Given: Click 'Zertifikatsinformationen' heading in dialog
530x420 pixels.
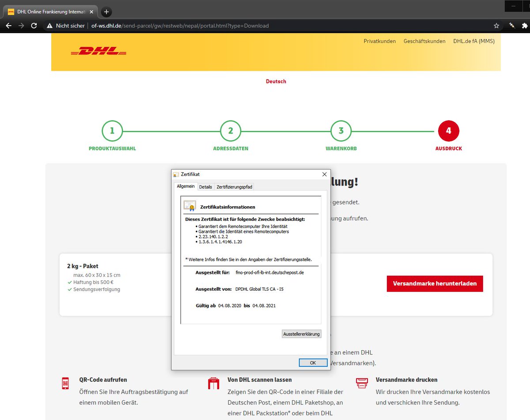Looking at the screenshot, I should click(228, 207).
